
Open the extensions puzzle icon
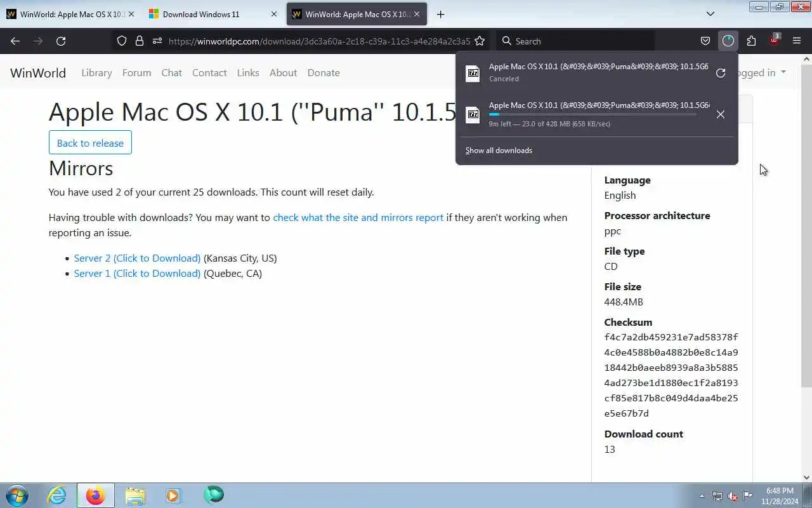751,41
